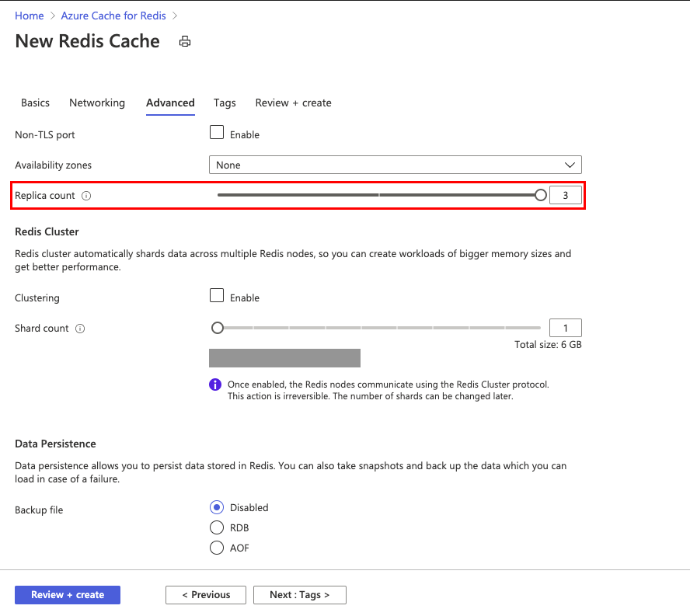Click the Next : Tags > button
Image resolution: width=690 pixels, height=616 pixels.
300,595
